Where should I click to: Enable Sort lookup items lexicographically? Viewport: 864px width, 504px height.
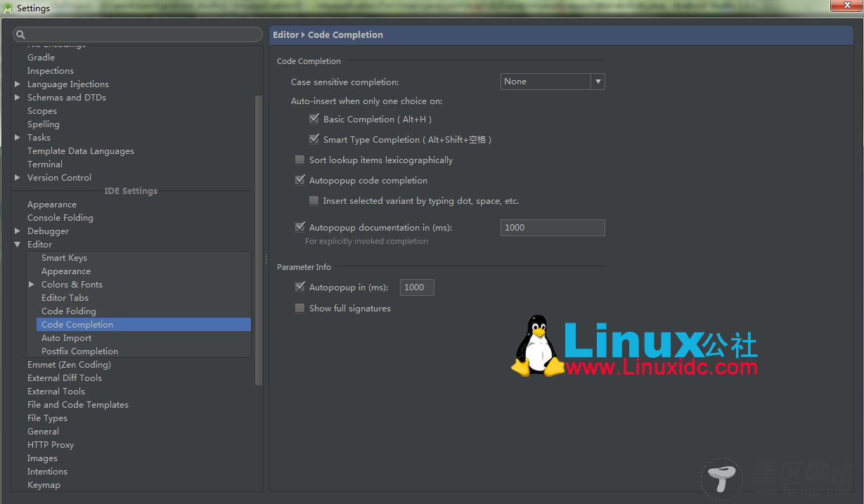click(300, 160)
